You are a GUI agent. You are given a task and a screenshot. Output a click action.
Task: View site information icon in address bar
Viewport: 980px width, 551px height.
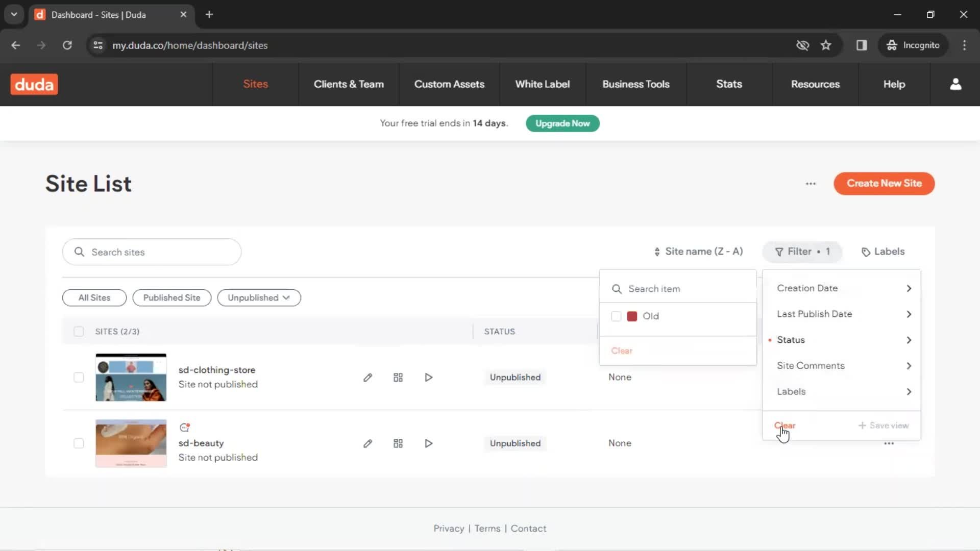pos(98,45)
